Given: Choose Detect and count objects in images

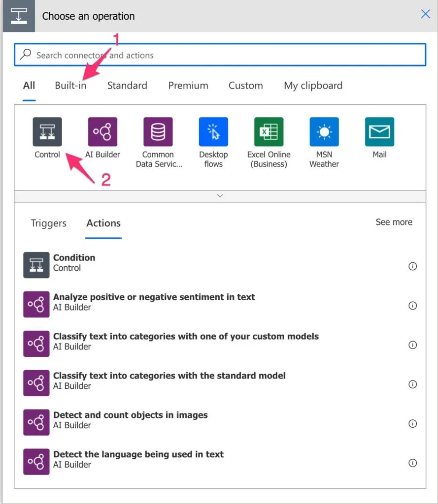Looking at the screenshot, I should pos(130,420).
